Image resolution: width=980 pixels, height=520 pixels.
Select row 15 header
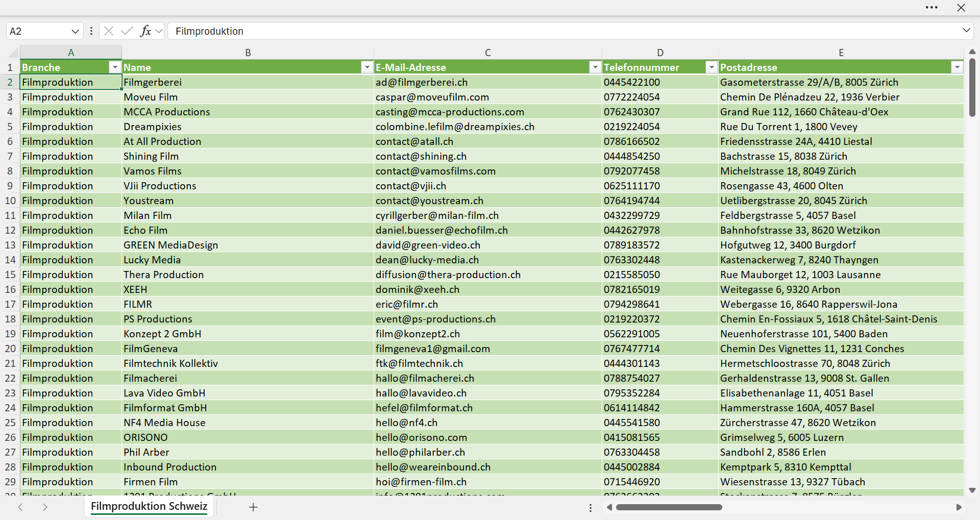coord(10,275)
